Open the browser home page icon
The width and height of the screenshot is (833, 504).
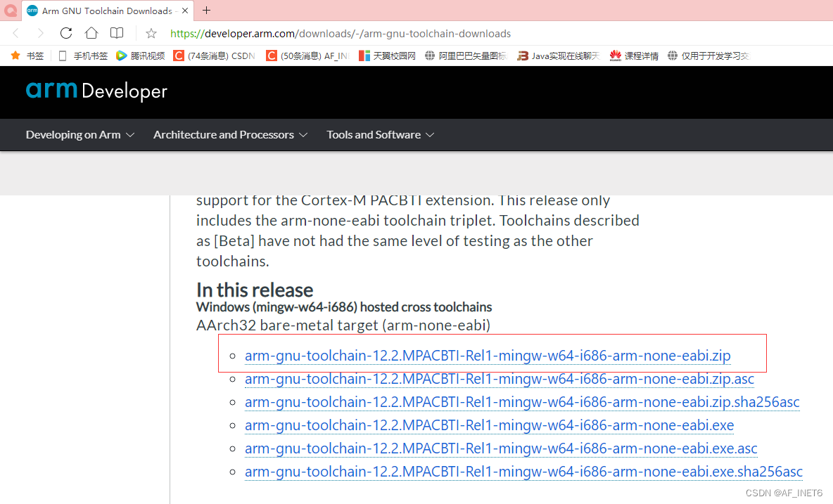point(91,33)
